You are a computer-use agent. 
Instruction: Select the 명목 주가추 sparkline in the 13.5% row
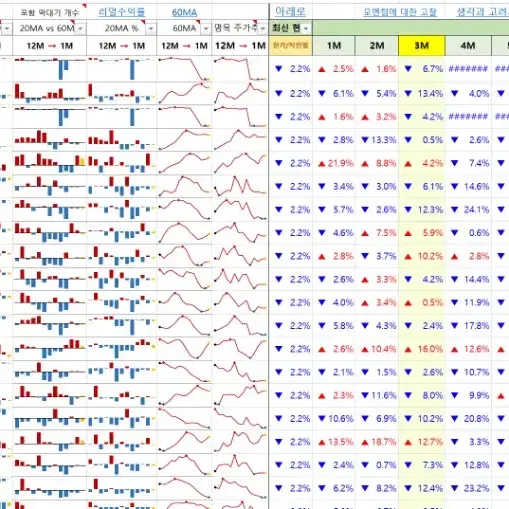(240, 442)
